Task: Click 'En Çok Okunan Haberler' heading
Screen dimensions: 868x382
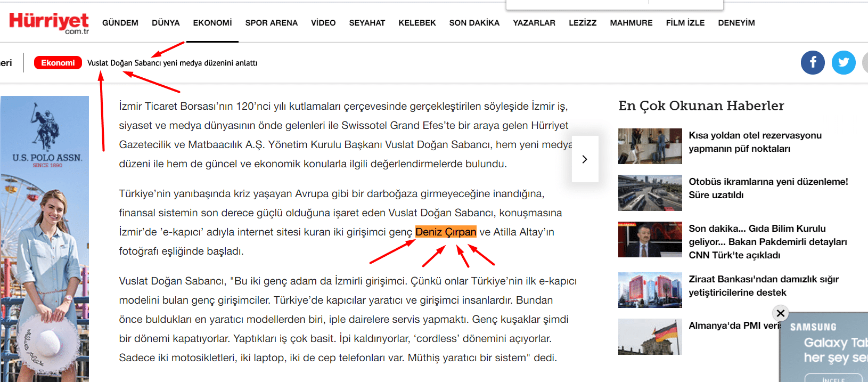Action: (x=701, y=105)
